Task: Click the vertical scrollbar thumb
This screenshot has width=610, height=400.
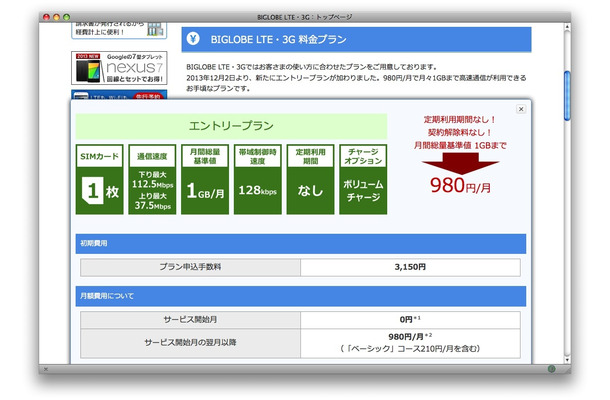Action: (567, 95)
